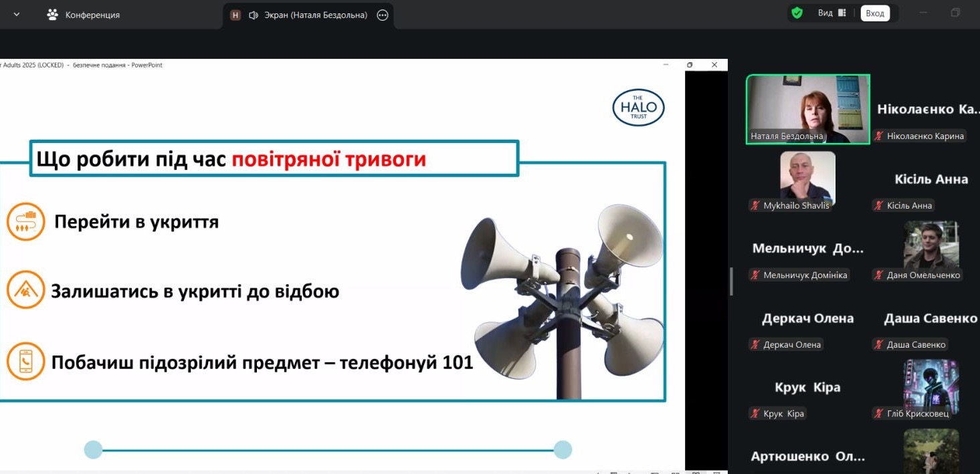The height and width of the screenshot is (474, 980).
Task: Expand the chevron dropdown at top left
Action: tap(17, 15)
